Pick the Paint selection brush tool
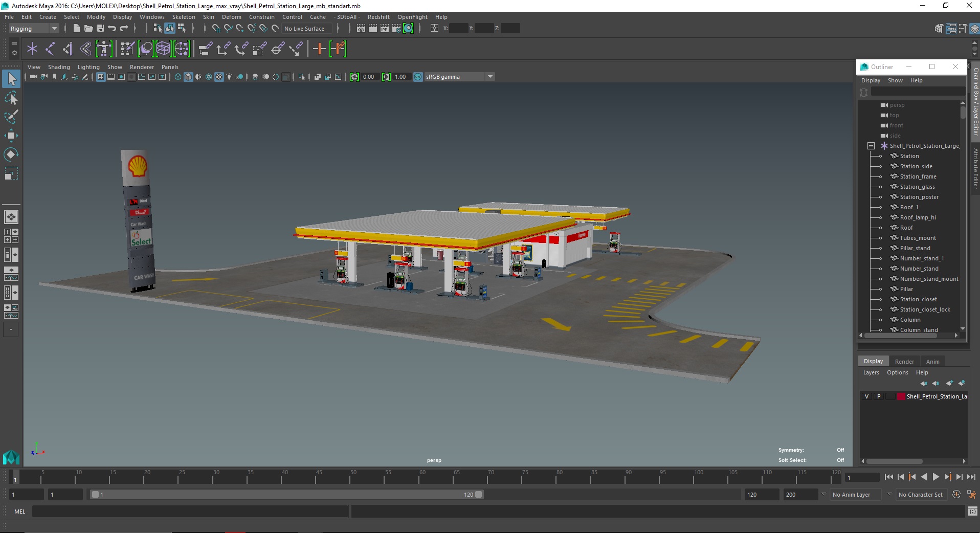This screenshot has height=533, width=980. pos(11,117)
